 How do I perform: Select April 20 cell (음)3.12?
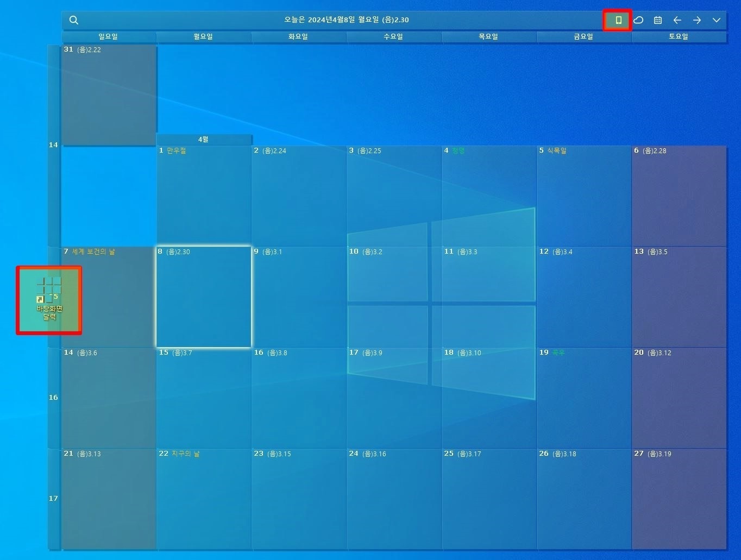679,398
